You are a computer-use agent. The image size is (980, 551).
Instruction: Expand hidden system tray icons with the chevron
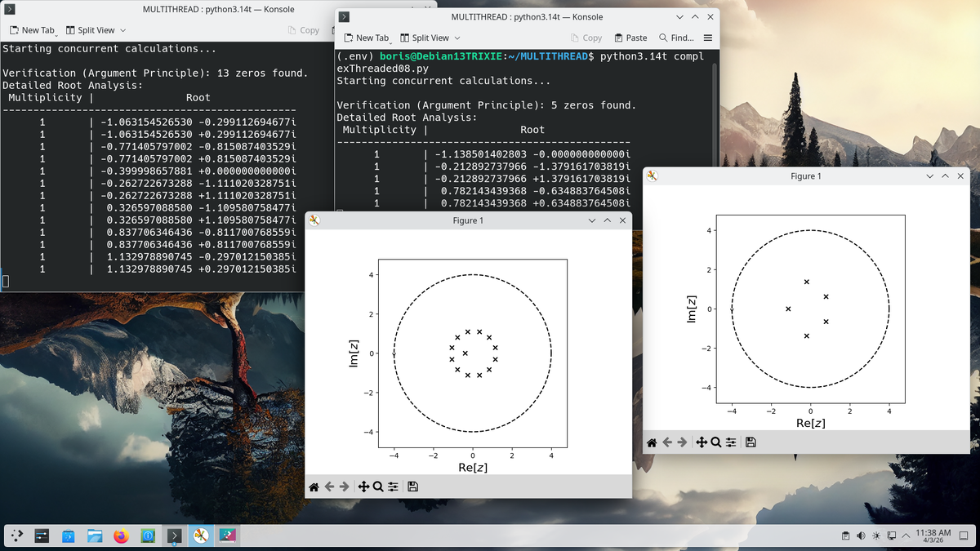pos(906,535)
